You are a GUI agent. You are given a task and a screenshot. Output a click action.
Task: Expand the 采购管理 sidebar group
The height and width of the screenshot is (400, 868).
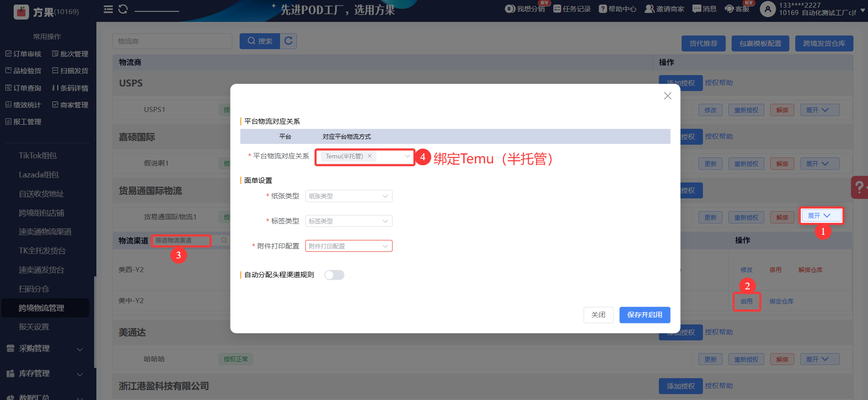45,349
